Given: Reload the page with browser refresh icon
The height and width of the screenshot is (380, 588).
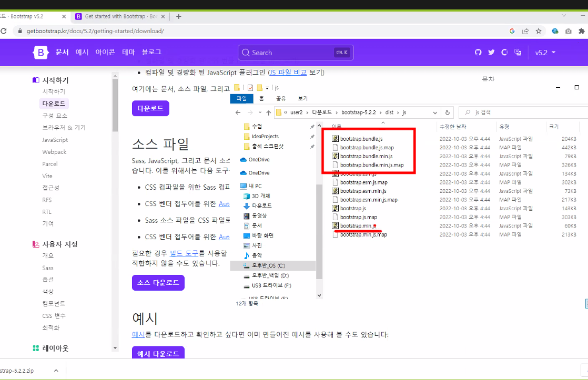Looking at the screenshot, I should [x=3, y=31].
